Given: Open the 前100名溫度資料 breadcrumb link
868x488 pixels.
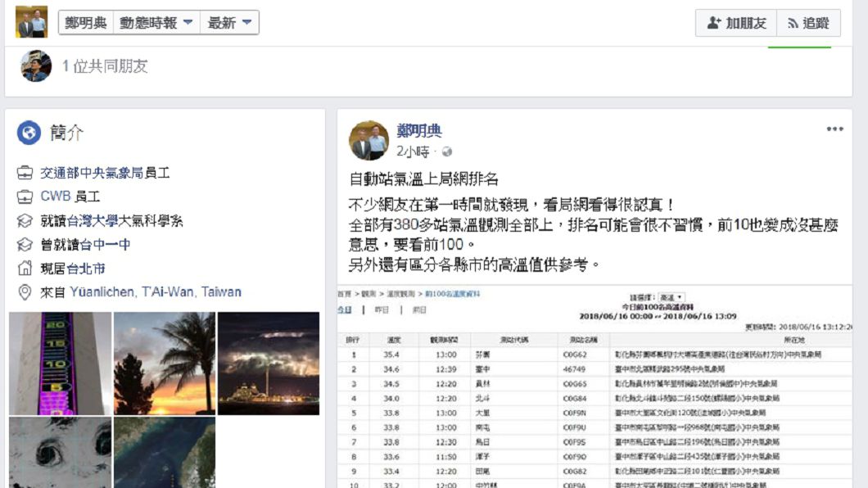Looking at the screenshot, I should [452, 294].
